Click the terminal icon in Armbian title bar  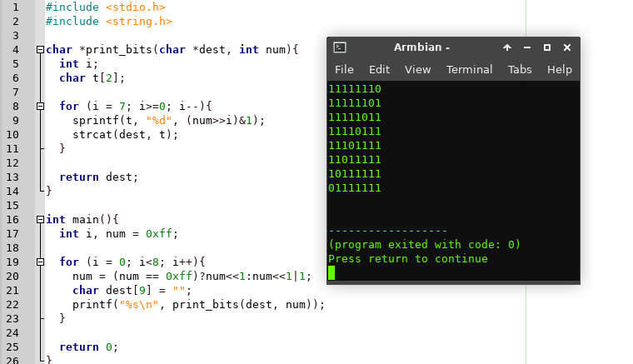[340, 47]
